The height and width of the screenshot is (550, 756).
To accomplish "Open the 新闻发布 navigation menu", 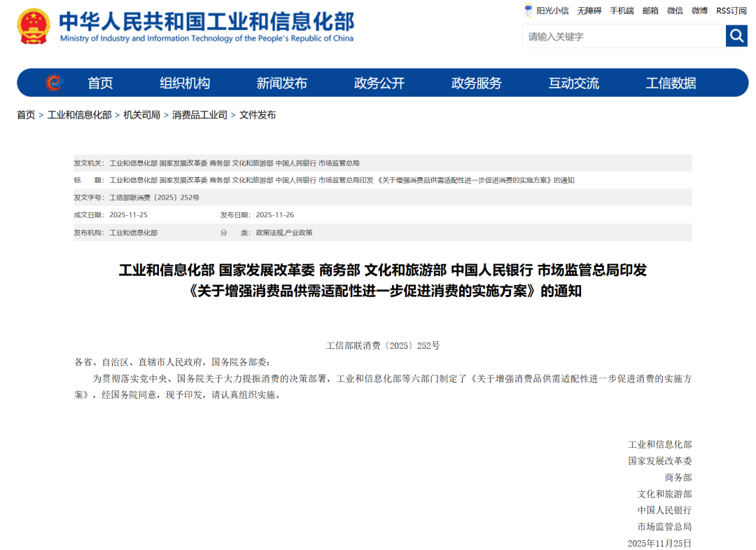I will [x=281, y=82].
